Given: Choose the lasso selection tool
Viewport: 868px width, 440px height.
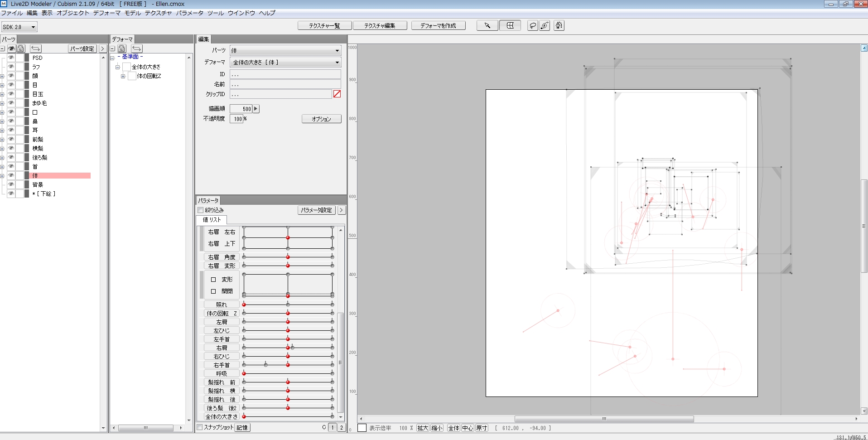Looking at the screenshot, I should [533, 26].
